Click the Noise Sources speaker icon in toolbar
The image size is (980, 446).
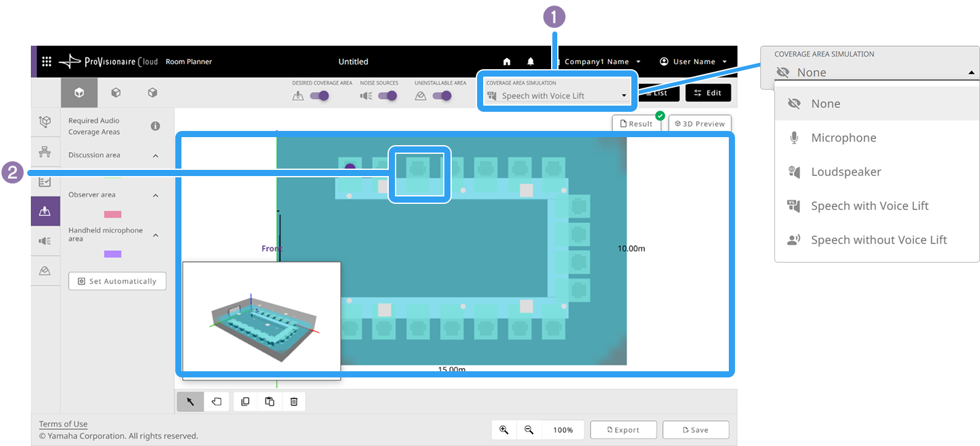coord(366,96)
